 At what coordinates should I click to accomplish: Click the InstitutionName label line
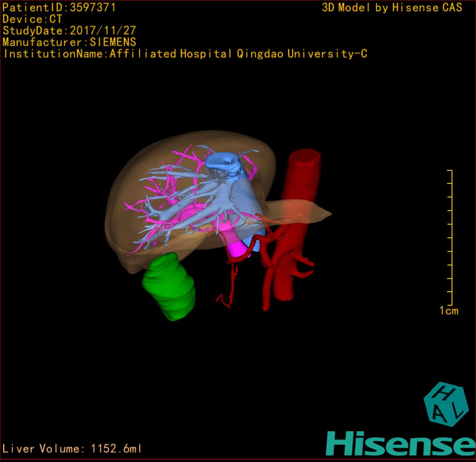pyautogui.click(x=185, y=54)
